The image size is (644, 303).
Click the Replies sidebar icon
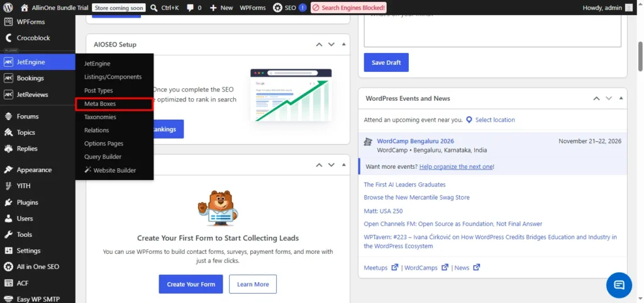pos(8,149)
